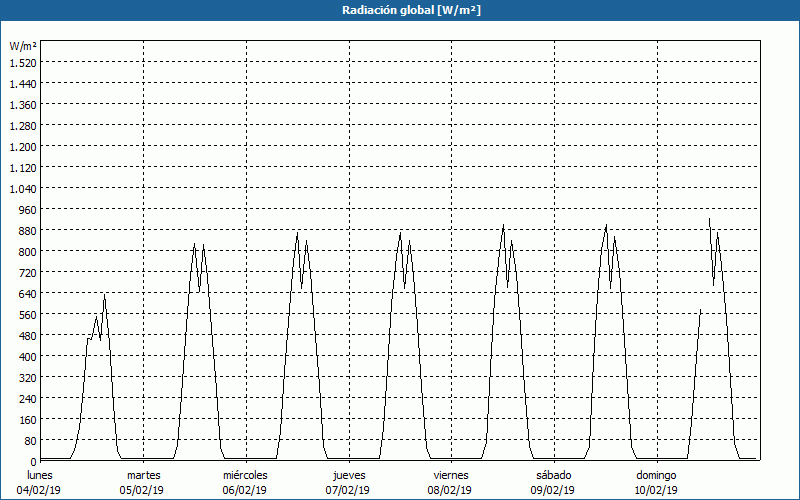Click the 'viernes' day label

coord(451,475)
